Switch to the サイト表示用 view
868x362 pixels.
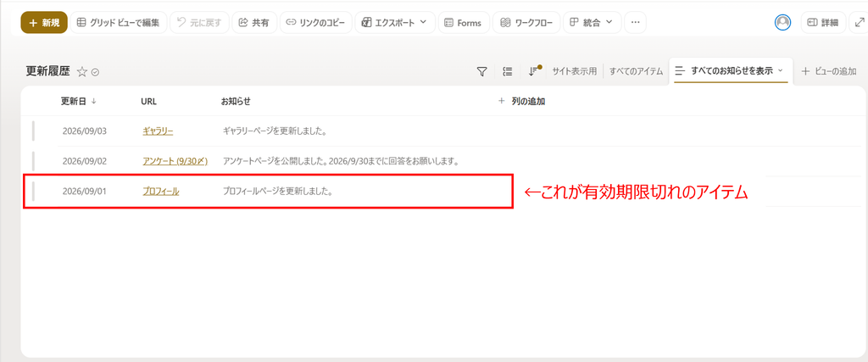click(575, 71)
